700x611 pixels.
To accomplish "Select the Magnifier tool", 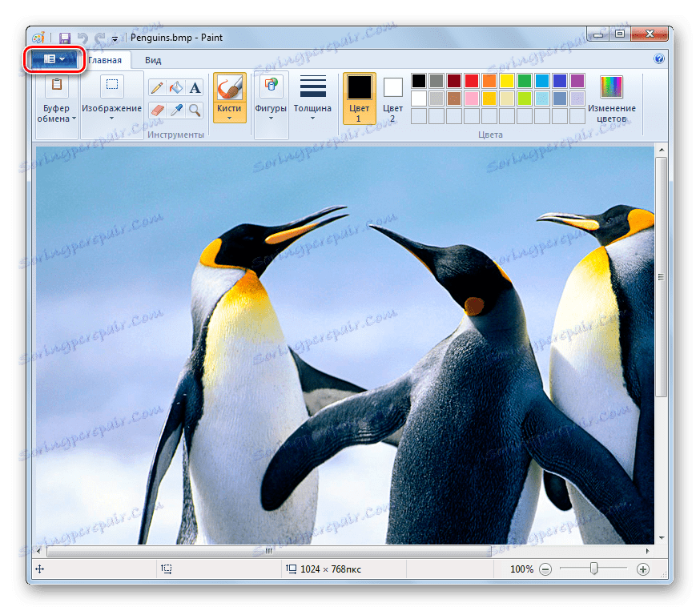I will tap(195, 110).
